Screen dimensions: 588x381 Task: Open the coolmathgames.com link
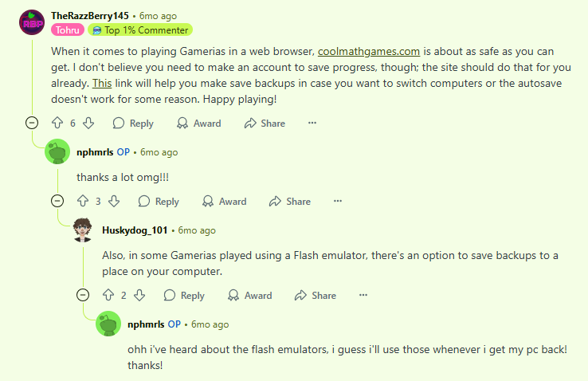pos(368,52)
